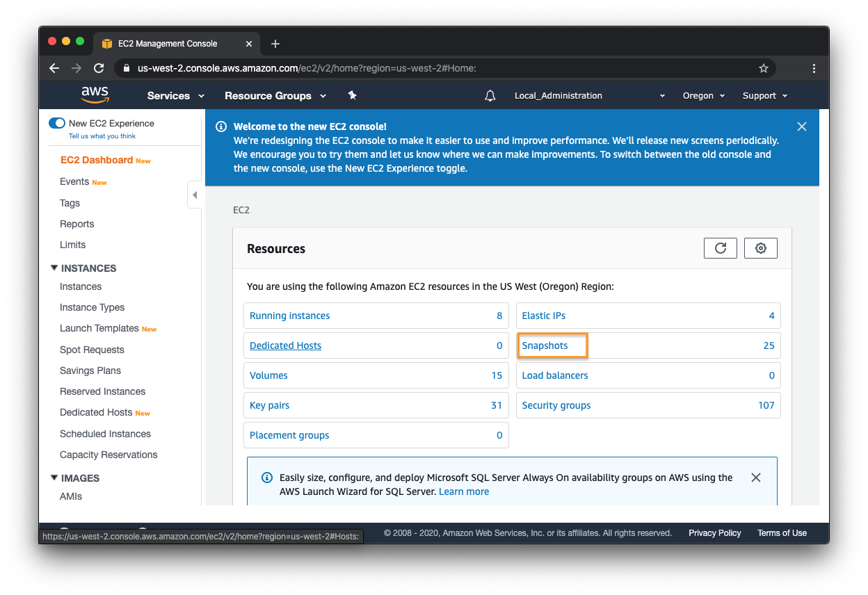This screenshot has height=595, width=868.
Task: Open Instances in the sidebar
Action: click(x=81, y=286)
